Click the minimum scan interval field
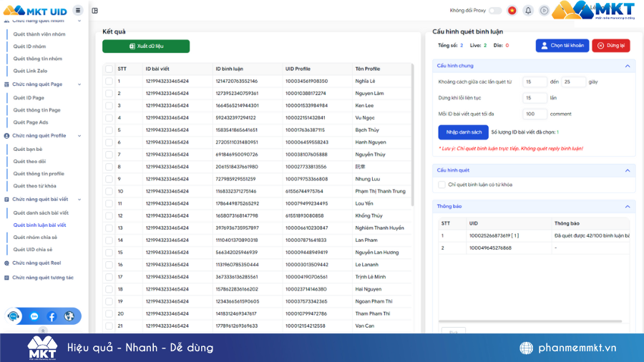The image size is (644, 362). pos(535,82)
